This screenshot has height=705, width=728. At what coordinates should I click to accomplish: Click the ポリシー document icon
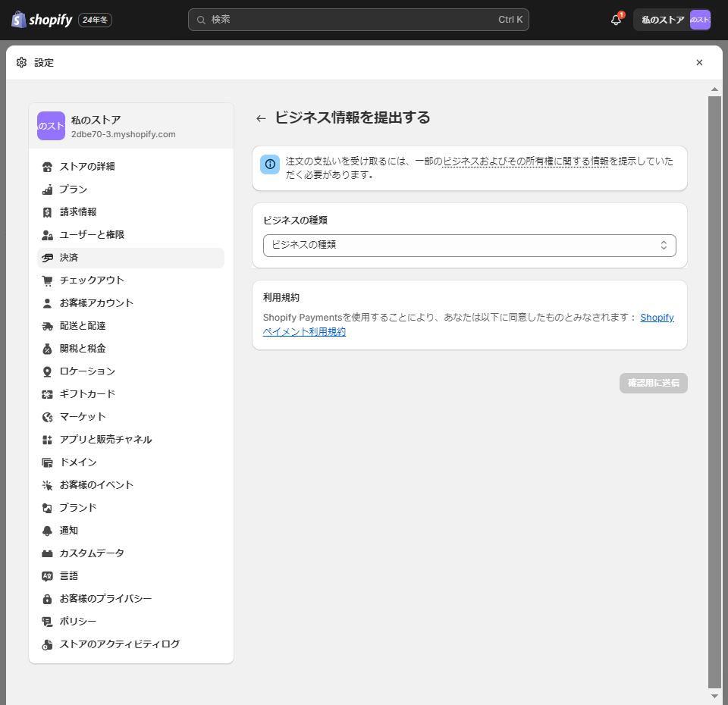[47, 622]
